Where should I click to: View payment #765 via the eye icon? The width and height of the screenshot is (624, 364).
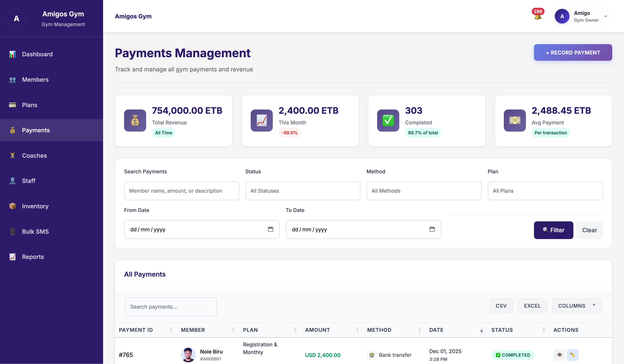tap(559, 355)
